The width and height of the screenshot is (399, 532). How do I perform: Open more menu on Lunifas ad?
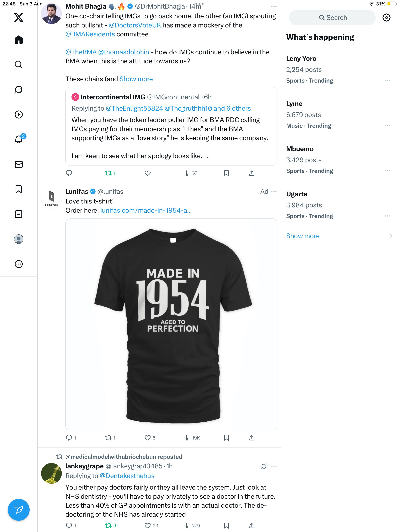point(274,191)
